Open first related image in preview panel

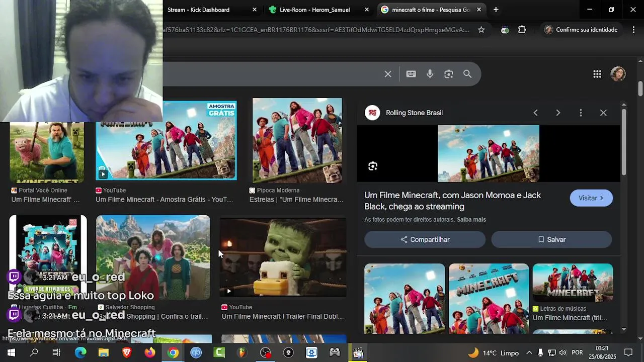(x=405, y=299)
